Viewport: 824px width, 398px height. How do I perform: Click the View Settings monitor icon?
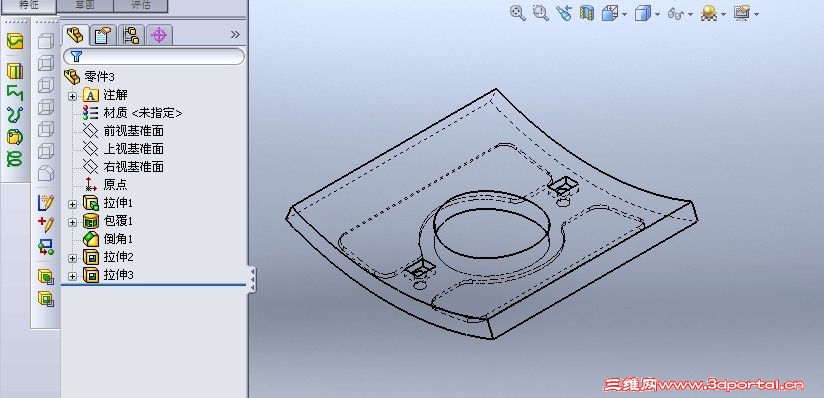click(742, 13)
